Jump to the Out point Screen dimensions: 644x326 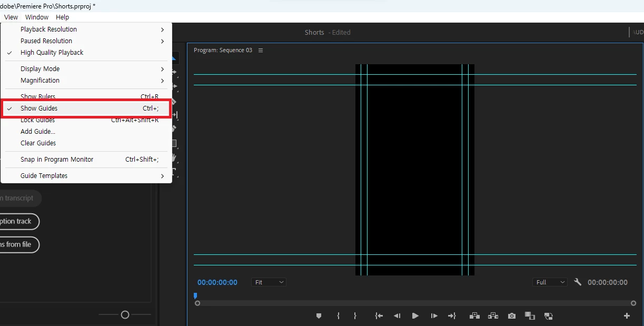(x=452, y=316)
